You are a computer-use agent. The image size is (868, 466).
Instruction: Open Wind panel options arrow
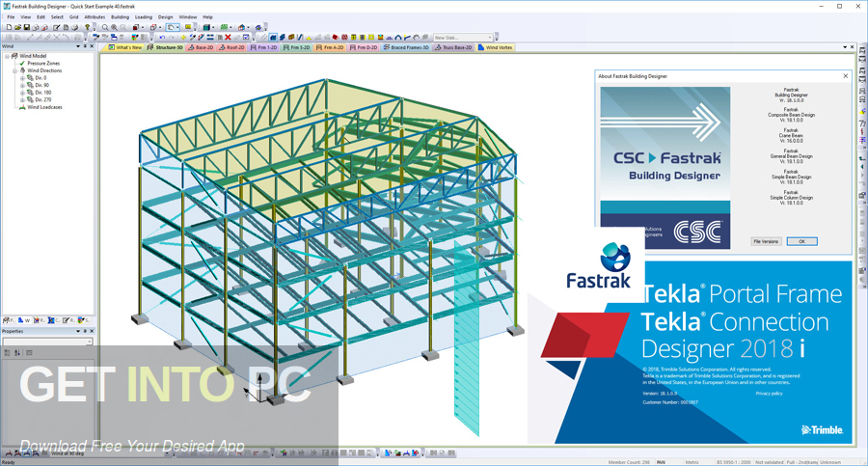coord(77,46)
